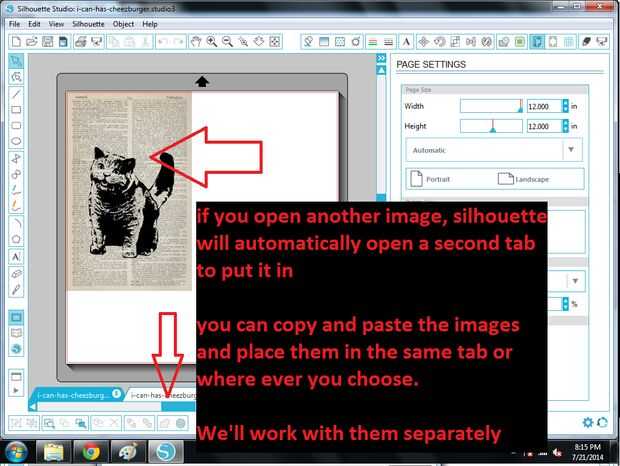Open the Object menu

[x=123, y=24]
